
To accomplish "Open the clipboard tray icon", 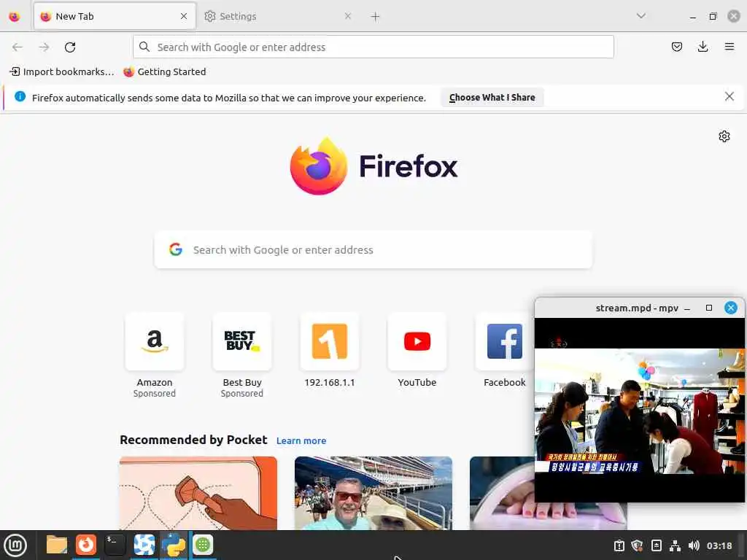I will click(x=619, y=545).
